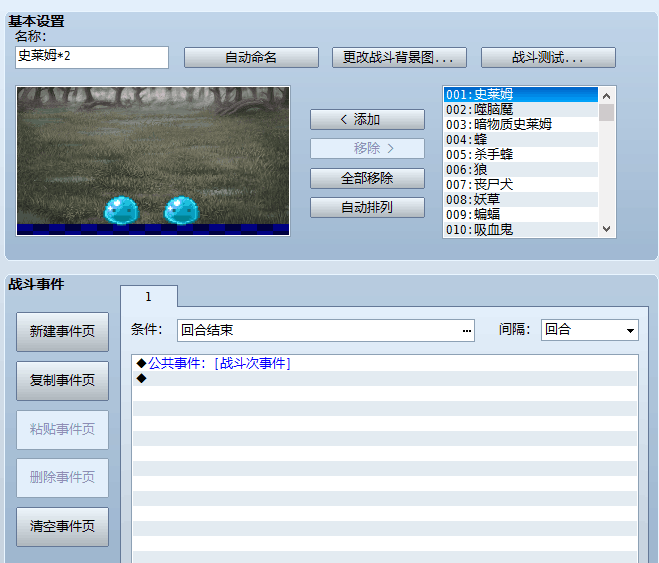The height and width of the screenshot is (563, 659).
Task: Open the 间隔 dropdown
Action: 589,330
